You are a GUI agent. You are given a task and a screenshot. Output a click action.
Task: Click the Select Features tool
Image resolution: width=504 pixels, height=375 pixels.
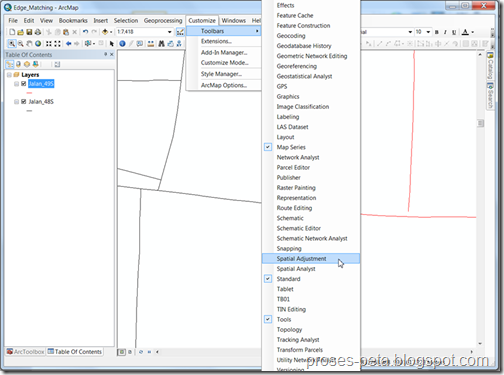pos(88,44)
